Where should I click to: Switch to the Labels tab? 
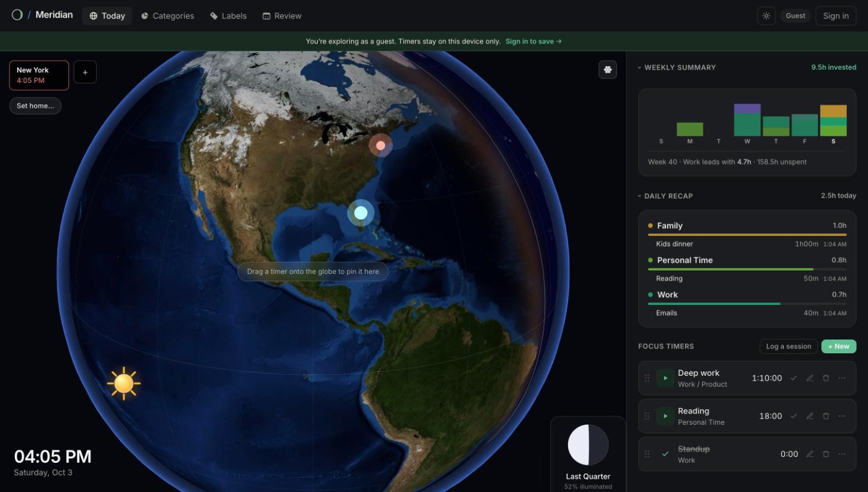[x=228, y=16]
